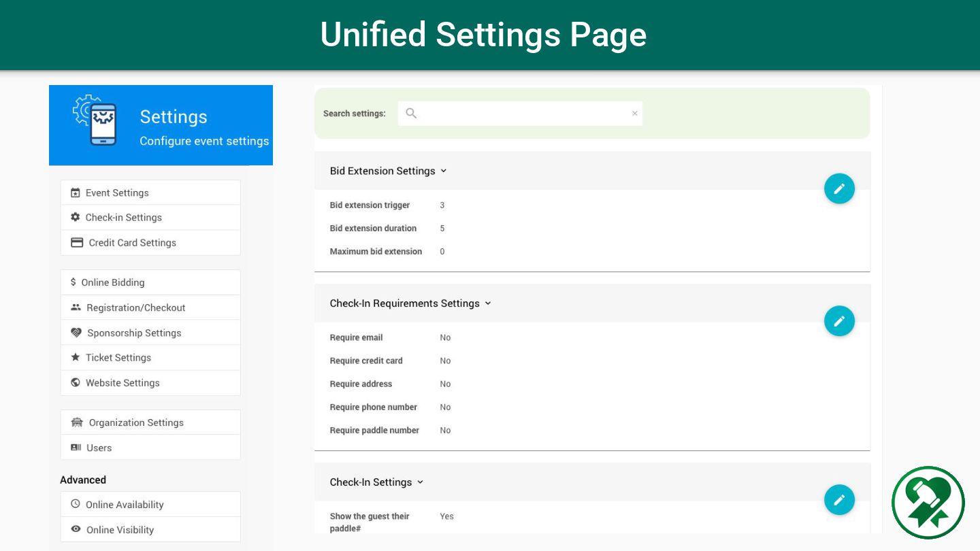This screenshot has width=980, height=551.
Task: Click the phone gear Settings header icon
Action: (95, 120)
